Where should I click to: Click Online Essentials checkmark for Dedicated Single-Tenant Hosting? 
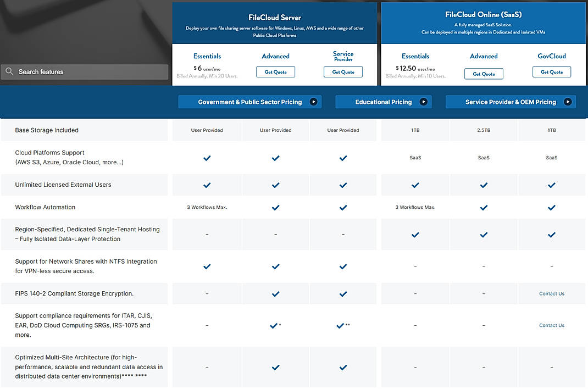pyautogui.click(x=415, y=235)
